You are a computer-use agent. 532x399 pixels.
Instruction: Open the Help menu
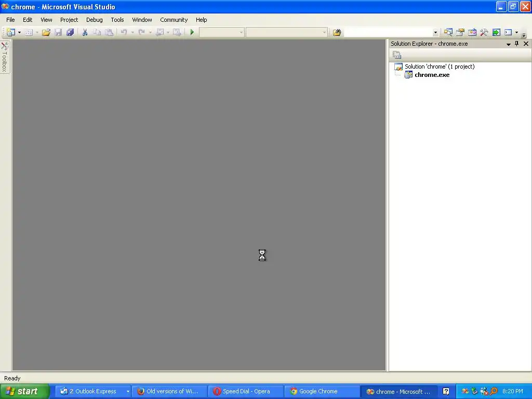point(201,20)
